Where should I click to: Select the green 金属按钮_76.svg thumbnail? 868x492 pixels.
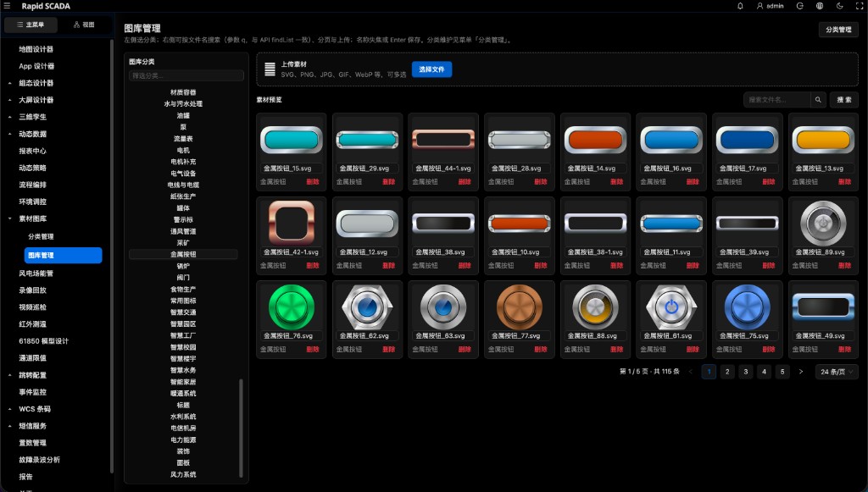coord(292,307)
